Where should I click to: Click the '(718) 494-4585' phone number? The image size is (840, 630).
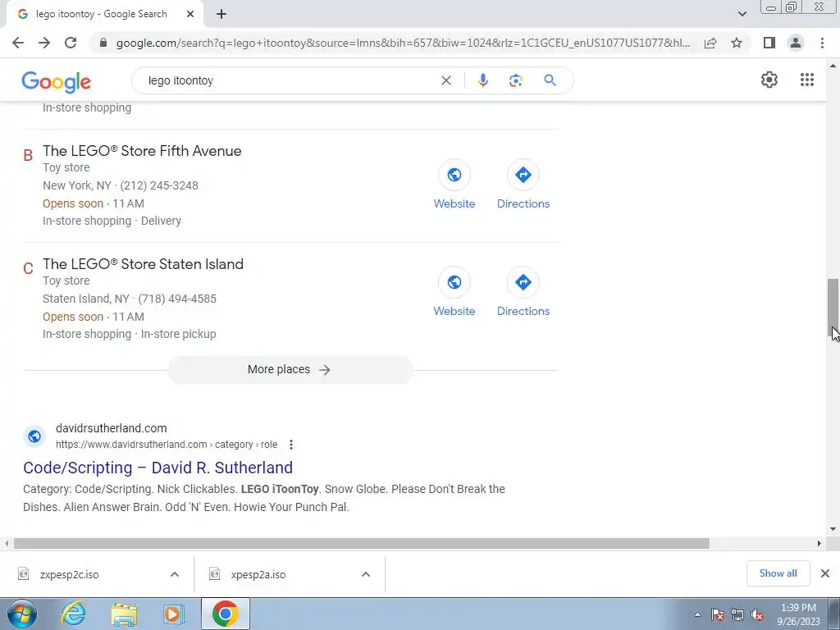pos(177,299)
